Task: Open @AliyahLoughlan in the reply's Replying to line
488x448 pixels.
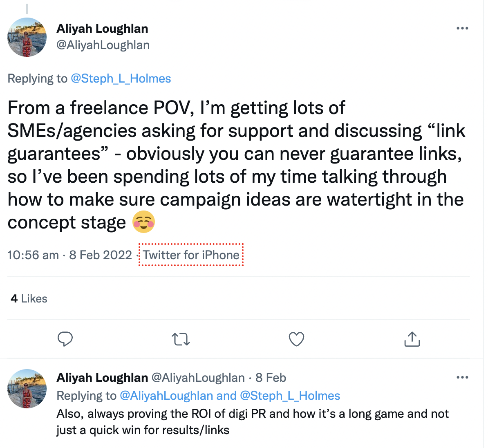Action: click(166, 396)
